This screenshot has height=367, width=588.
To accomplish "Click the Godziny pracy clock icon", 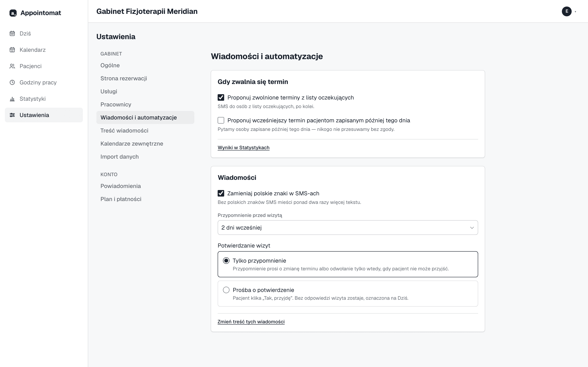I will pos(12,82).
